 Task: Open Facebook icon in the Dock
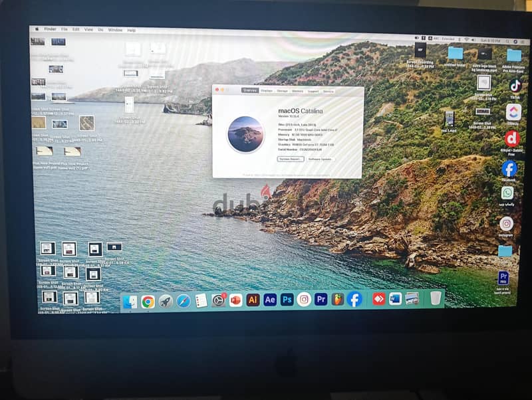354,299
